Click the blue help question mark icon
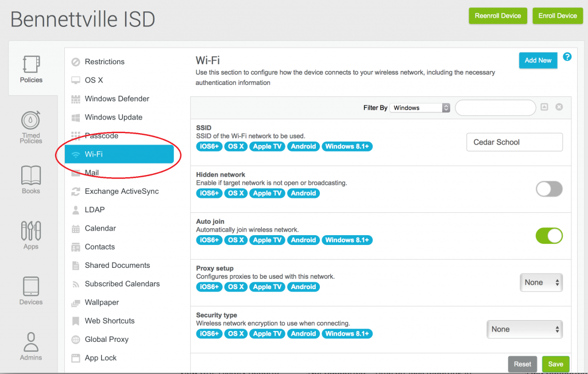 567,57
